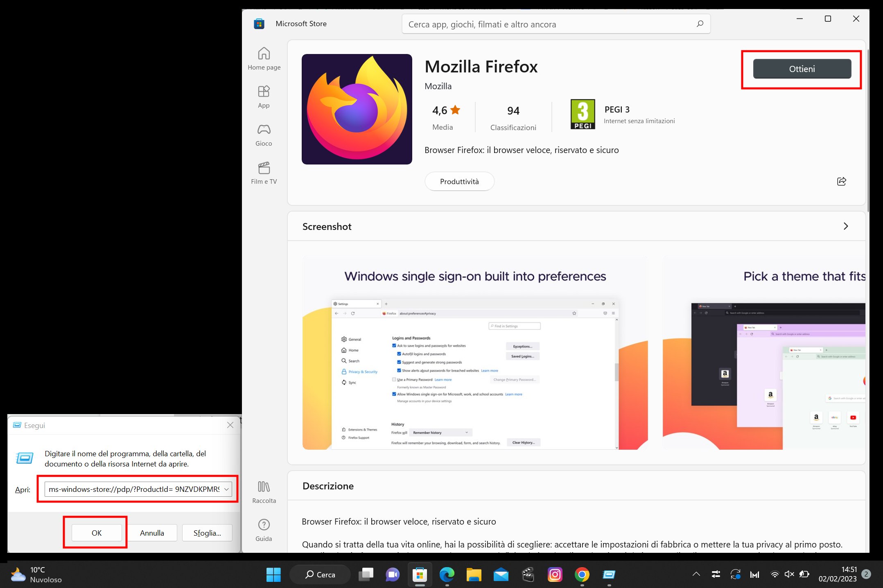Open the Raccolta library icon
This screenshot has height=588, width=883.
pyautogui.click(x=264, y=491)
